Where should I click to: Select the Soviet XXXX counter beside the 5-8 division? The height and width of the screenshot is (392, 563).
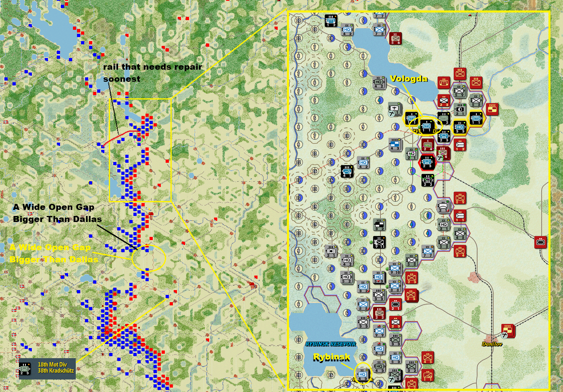(492, 109)
